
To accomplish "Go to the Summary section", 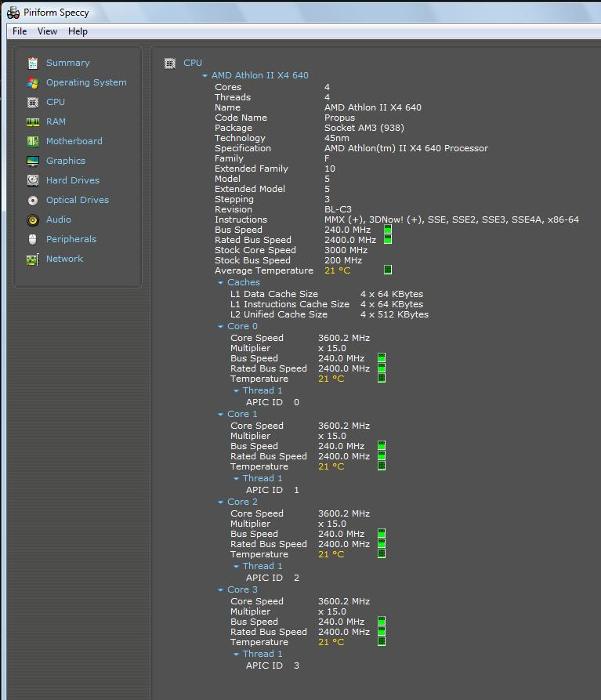I will pyautogui.click(x=68, y=63).
